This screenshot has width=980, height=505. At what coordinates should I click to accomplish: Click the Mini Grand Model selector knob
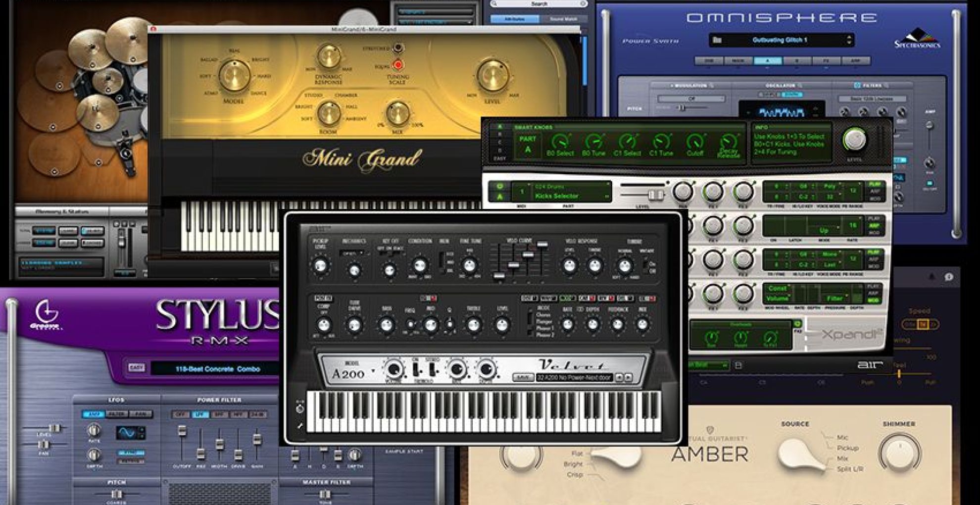(x=234, y=76)
